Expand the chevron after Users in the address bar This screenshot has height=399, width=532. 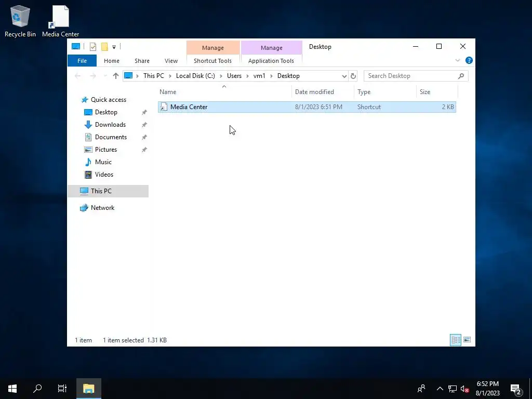coord(248,76)
